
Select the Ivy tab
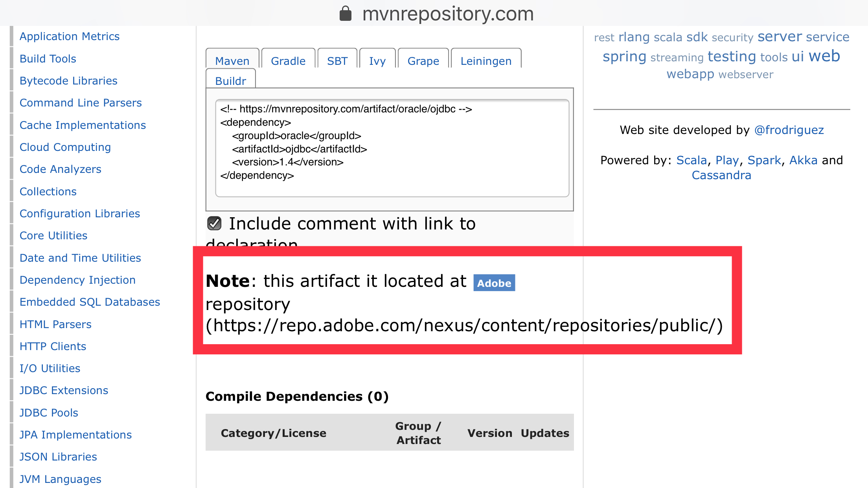point(377,61)
